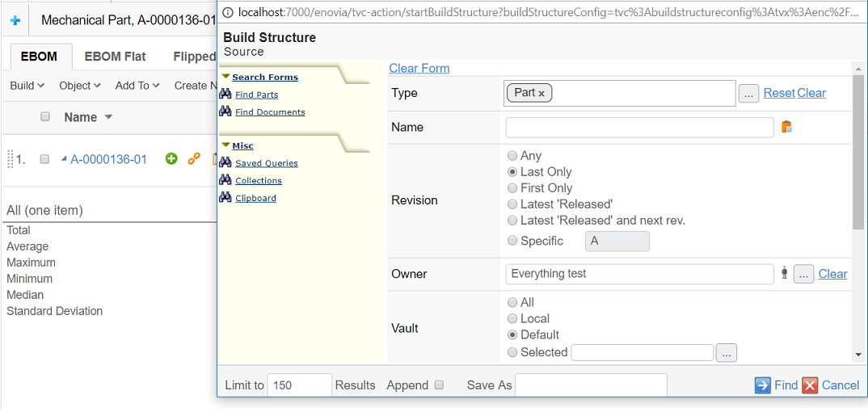Image resolution: width=868 pixels, height=412 pixels.
Task: Click the person icon beside the Owner field
Action: click(x=784, y=274)
